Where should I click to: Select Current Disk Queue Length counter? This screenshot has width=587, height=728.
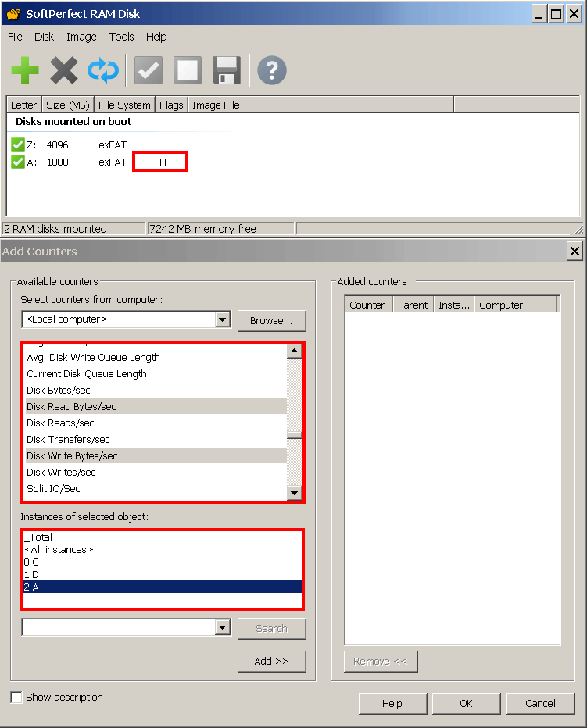[x=156, y=373]
